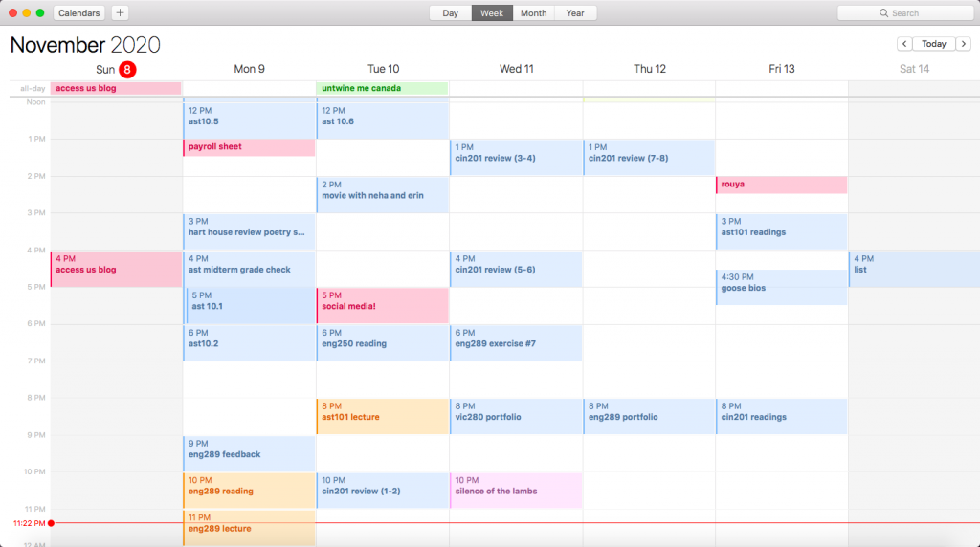Viewport: 980px width, 547px height.
Task: Click the plus icon to add event
Action: click(120, 13)
